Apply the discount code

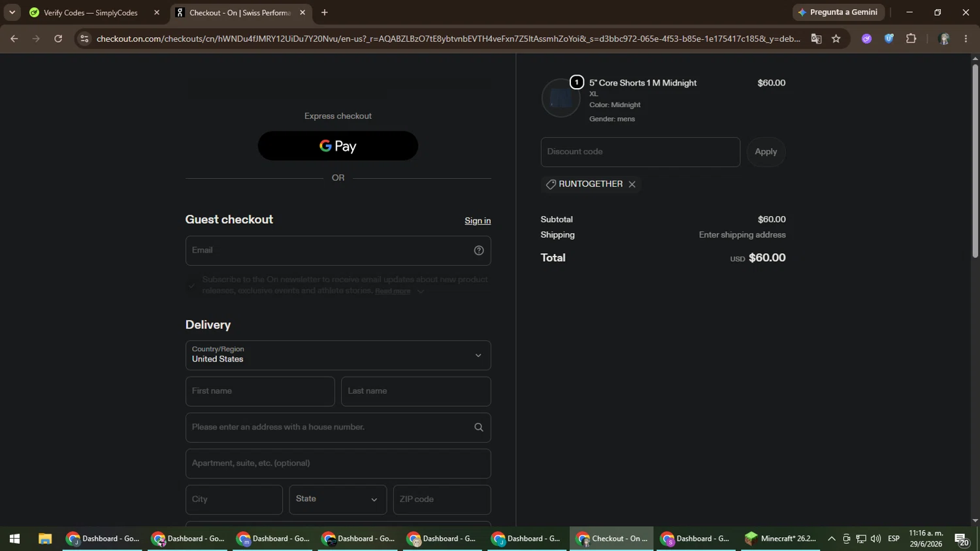click(x=766, y=152)
